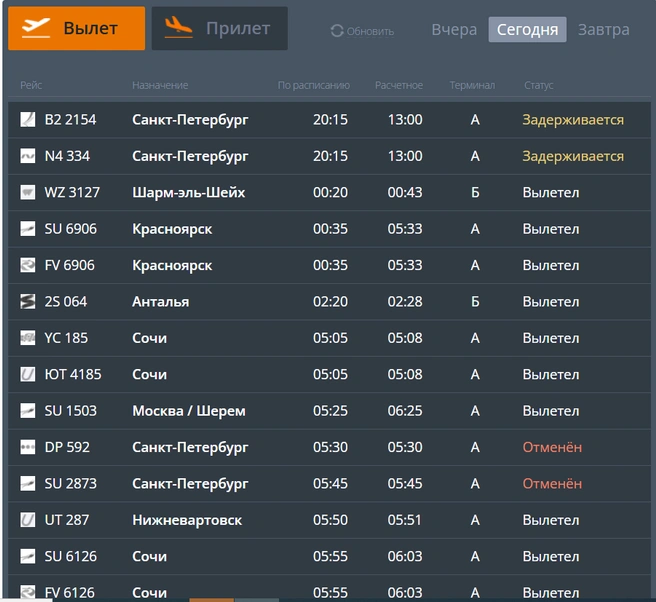Select the flight number UT 287
This screenshot has width=656, height=602.
[x=67, y=520]
